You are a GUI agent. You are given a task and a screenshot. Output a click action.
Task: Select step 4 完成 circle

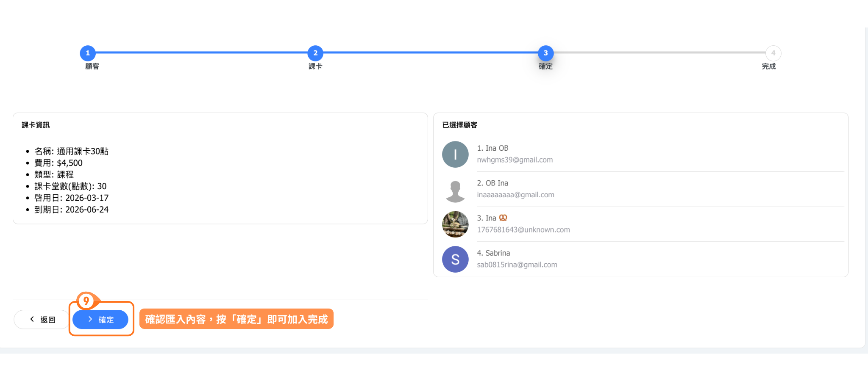[773, 53]
